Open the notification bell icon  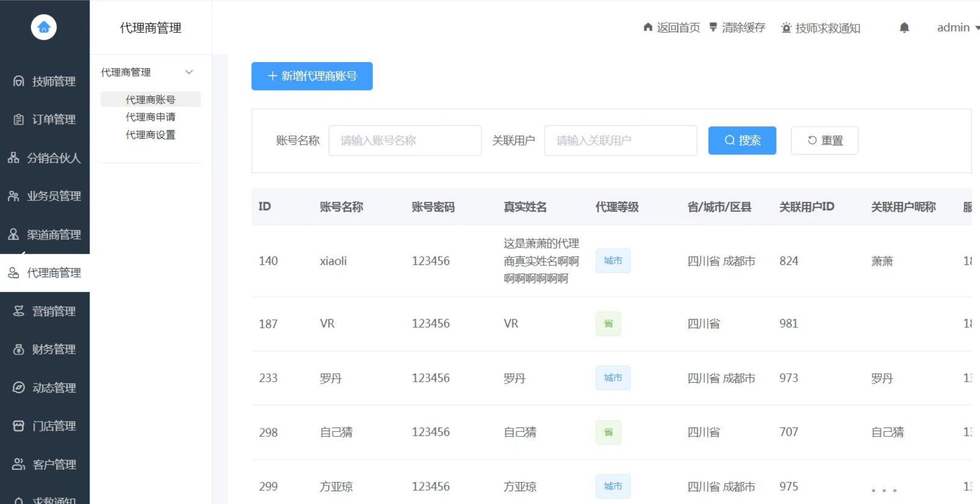pyautogui.click(x=904, y=28)
